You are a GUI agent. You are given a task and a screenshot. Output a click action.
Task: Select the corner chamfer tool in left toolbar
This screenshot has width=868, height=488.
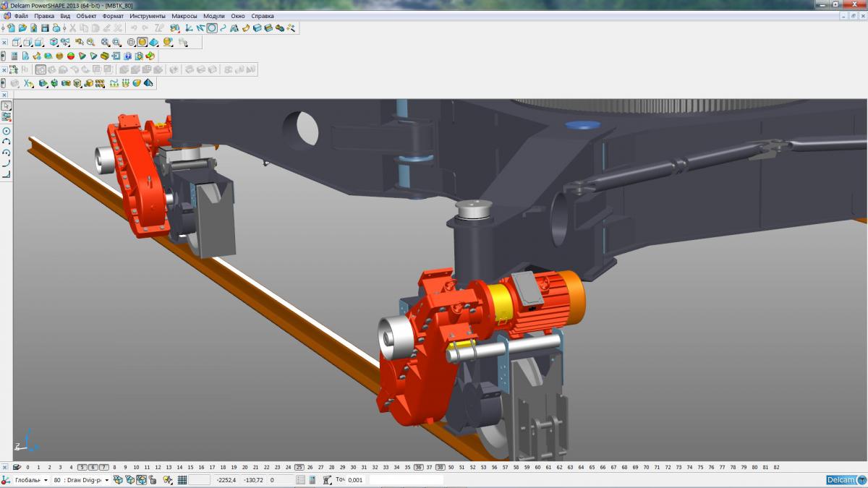click(x=7, y=174)
